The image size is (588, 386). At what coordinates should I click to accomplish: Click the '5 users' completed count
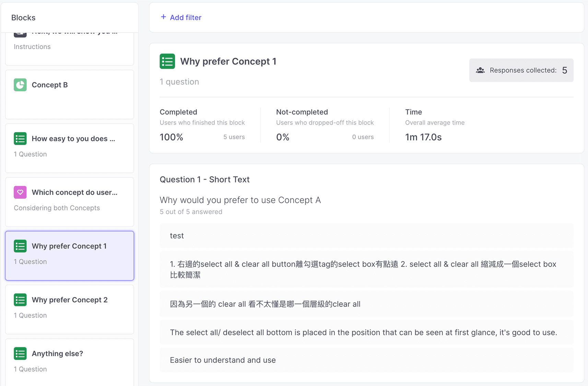234,137
